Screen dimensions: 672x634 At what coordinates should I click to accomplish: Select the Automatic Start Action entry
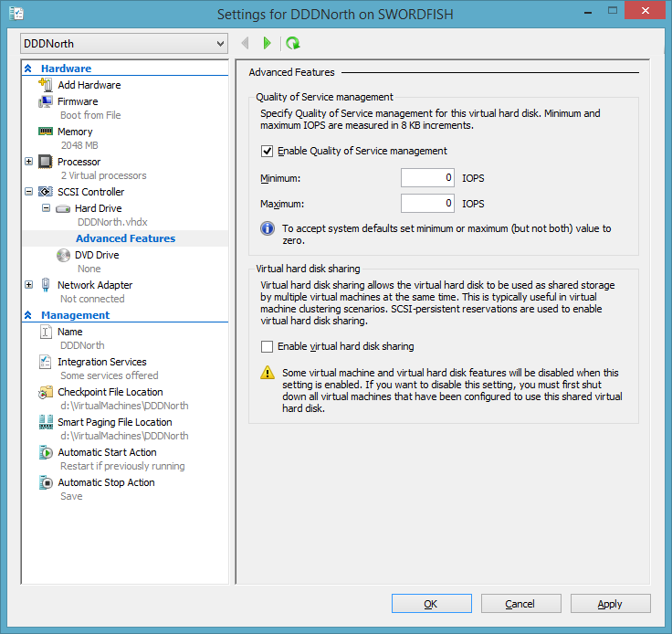point(107,452)
